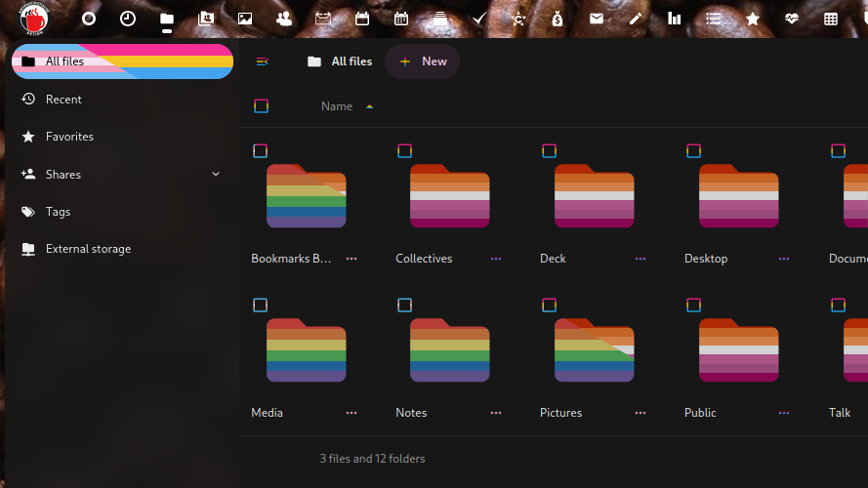Open actions menu for Collectives folder
Image resolution: width=868 pixels, height=488 pixels.
(496, 259)
